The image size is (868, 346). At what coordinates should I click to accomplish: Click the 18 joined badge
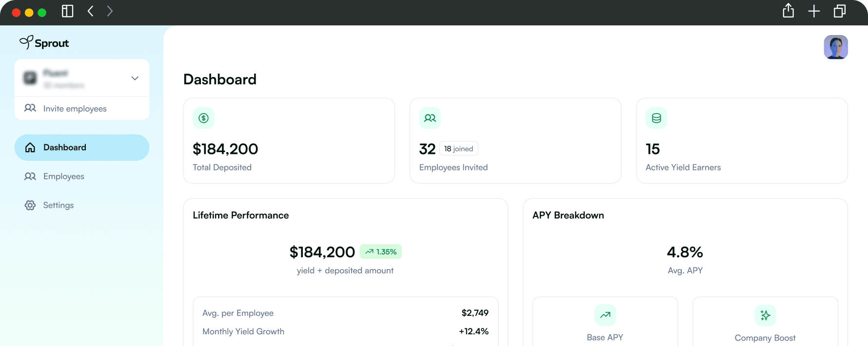click(x=458, y=149)
